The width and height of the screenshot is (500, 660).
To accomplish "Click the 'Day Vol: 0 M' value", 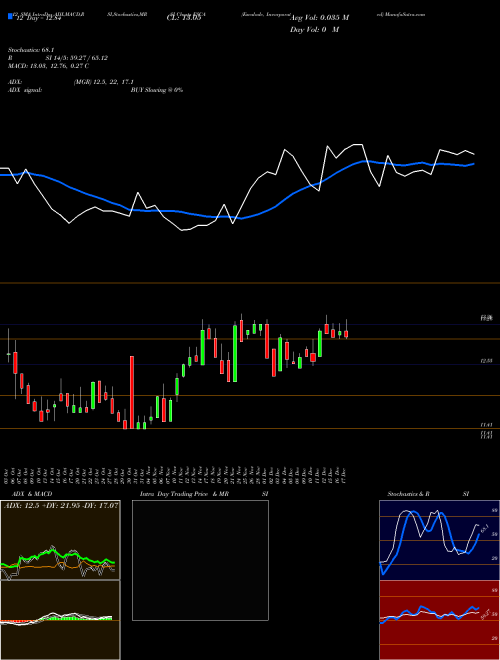I will [x=314, y=30].
